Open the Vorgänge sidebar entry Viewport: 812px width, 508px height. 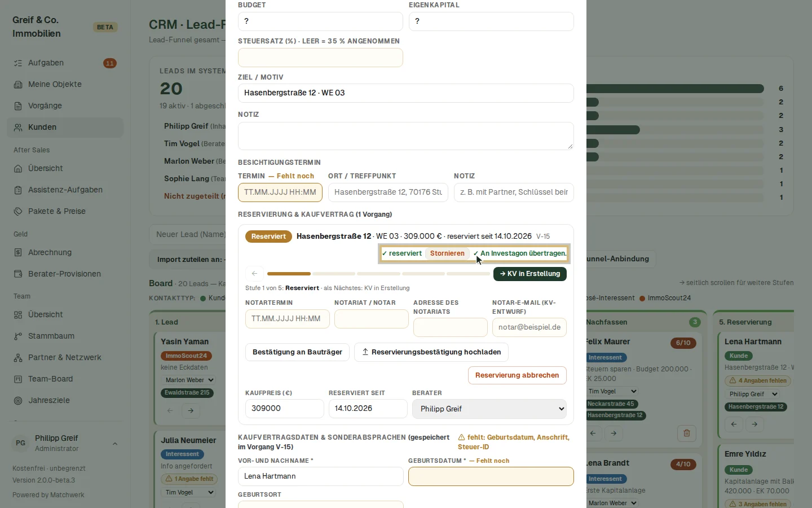65,106
